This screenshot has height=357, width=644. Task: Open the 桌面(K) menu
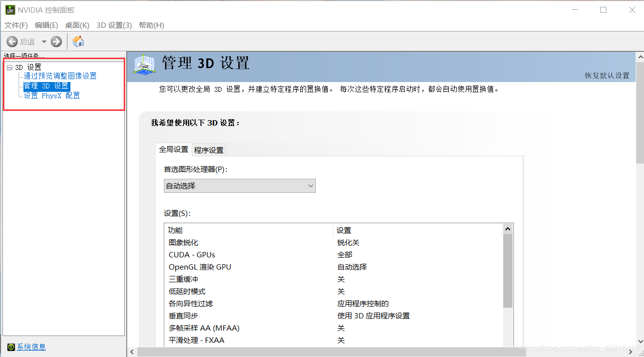point(77,25)
